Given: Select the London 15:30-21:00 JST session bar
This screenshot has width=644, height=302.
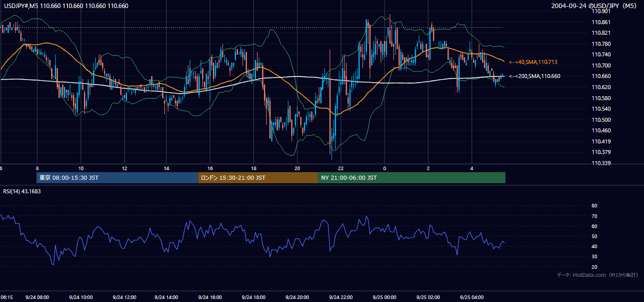Looking at the screenshot, I should click(x=258, y=178).
